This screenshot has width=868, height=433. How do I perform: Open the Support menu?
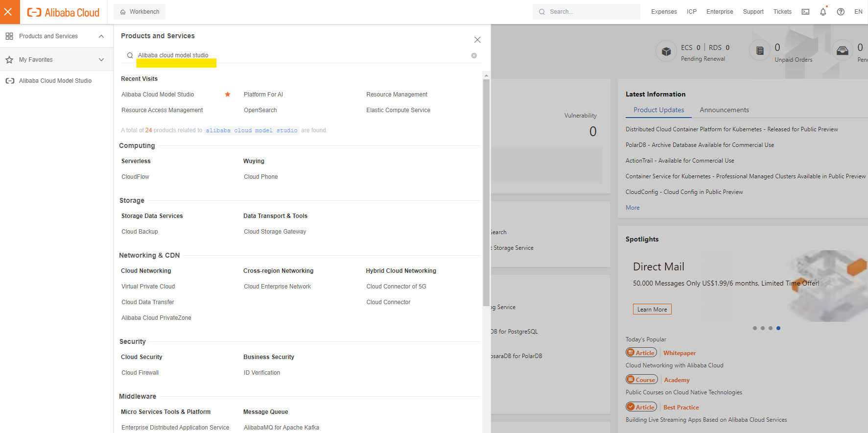[x=753, y=12]
